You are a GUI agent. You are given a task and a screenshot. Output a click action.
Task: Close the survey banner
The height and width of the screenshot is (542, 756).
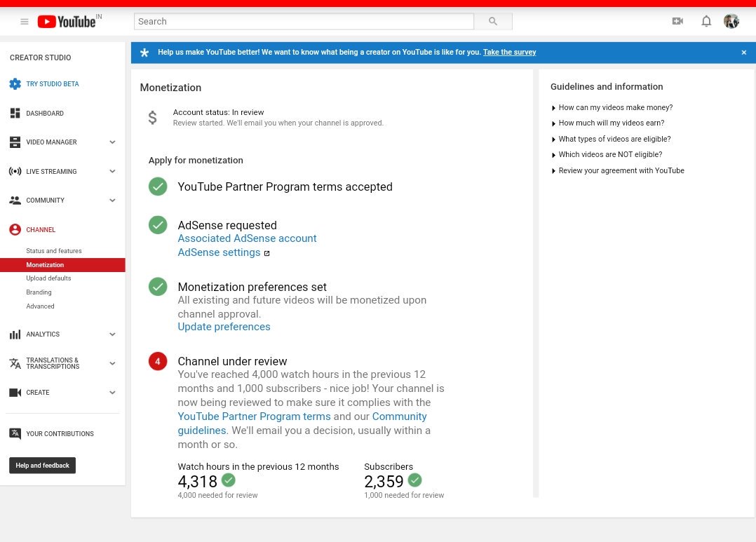[x=743, y=53]
